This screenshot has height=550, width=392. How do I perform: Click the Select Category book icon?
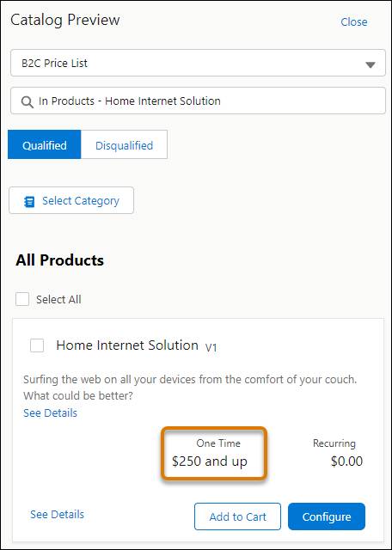point(29,202)
